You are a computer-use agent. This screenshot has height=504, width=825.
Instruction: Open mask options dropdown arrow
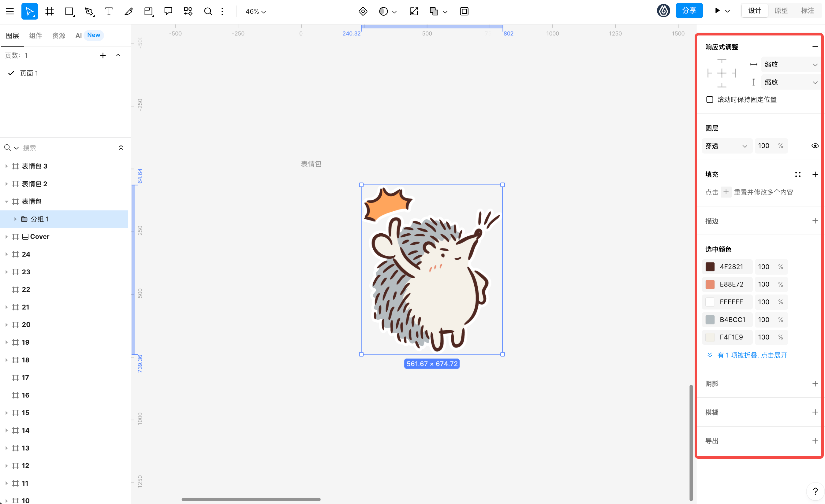(x=394, y=12)
